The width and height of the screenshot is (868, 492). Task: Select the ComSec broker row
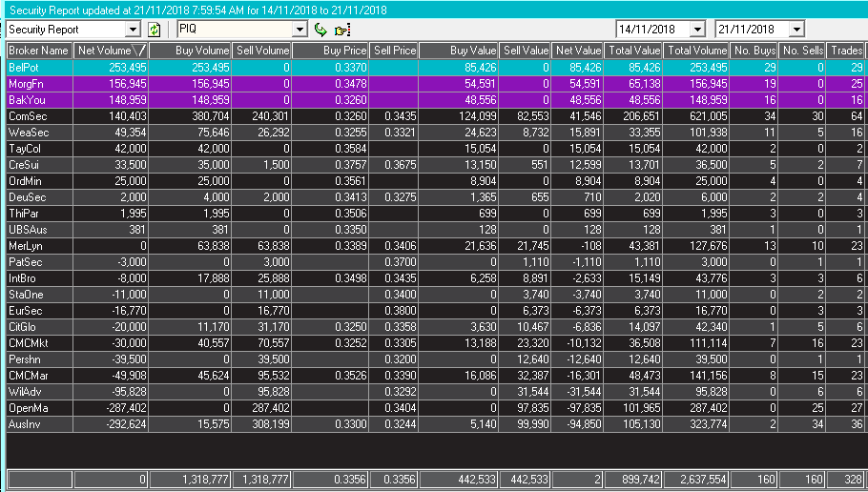click(x=435, y=116)
